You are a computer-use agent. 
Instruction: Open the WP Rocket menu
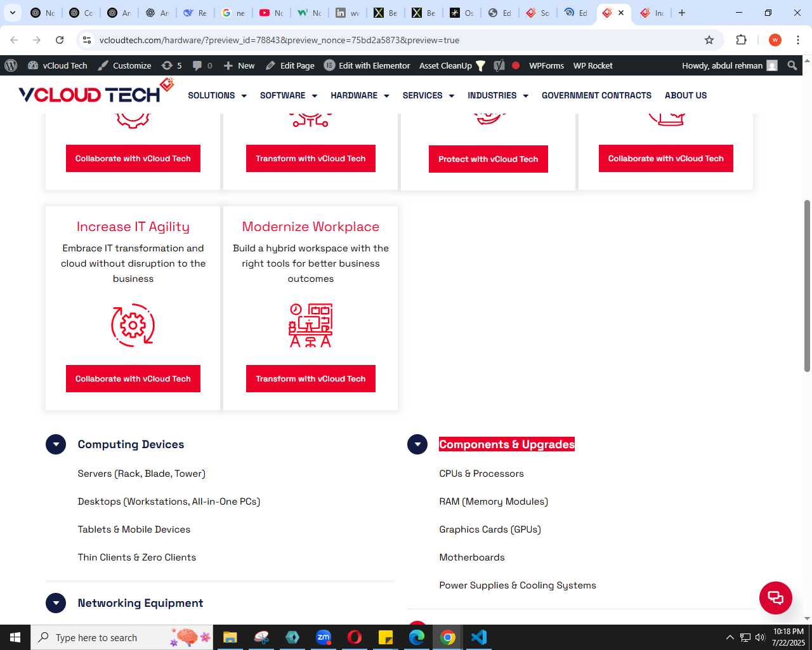(593, 65)
